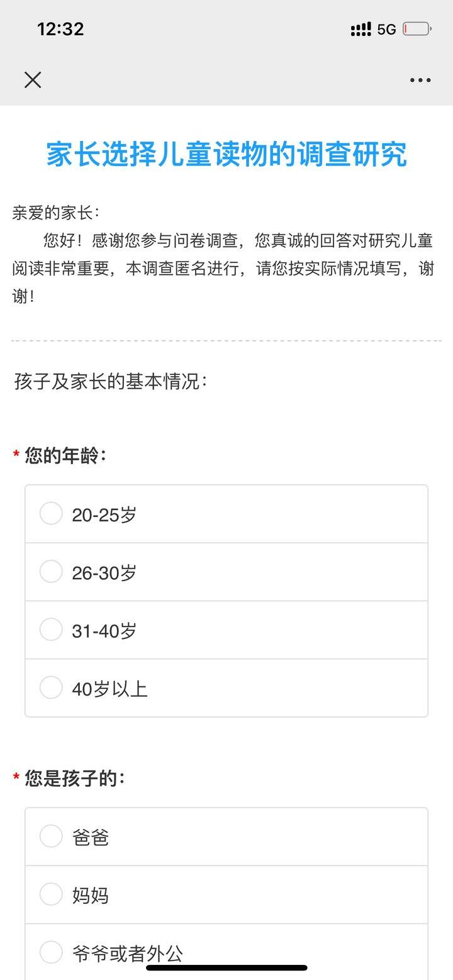Tap the 亲爱的家长 introduction paragraph

point(223,254)
